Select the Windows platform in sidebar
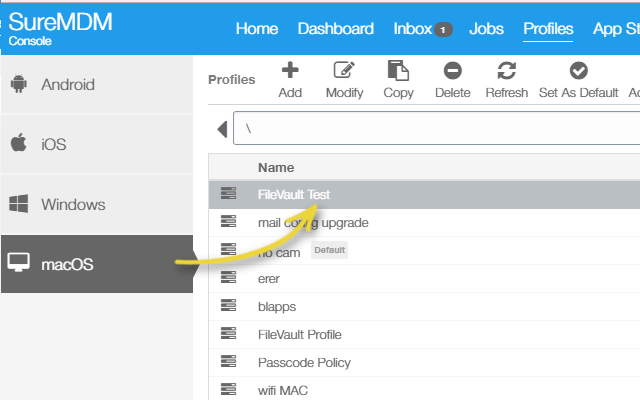The image size is (640, 400). (x=96, y=205)
